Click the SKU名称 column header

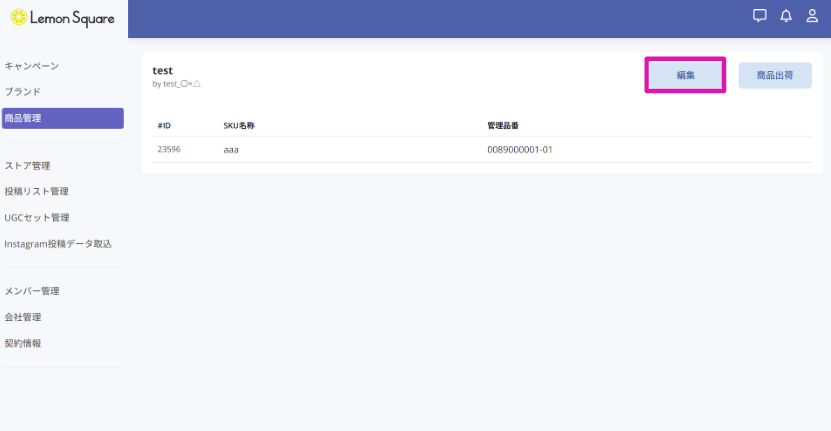(239, 126)
